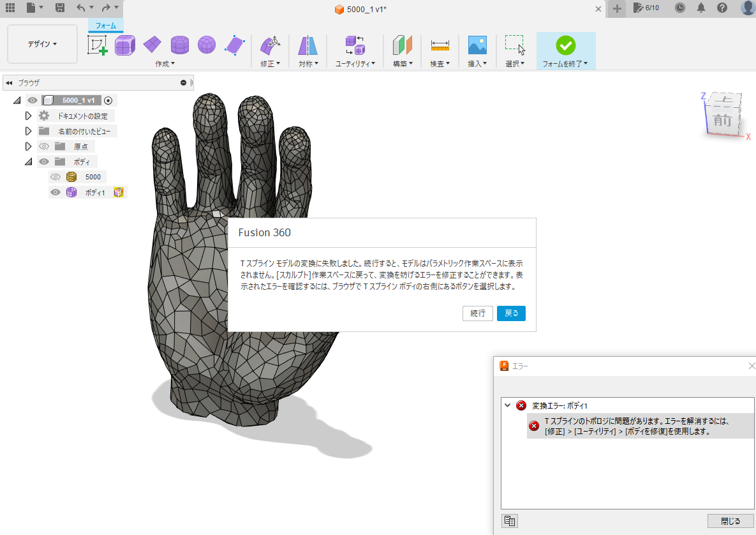The width and height of the screenshot is (756, 535).
Task: Click the T-spline error icon beside ボディ1
Action: click(118, 192)
